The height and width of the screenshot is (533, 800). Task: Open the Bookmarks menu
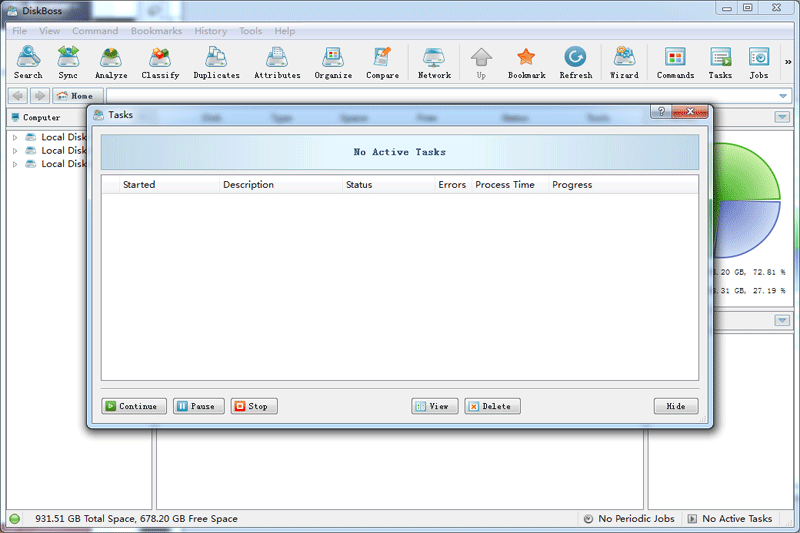(x=156, y=31)
